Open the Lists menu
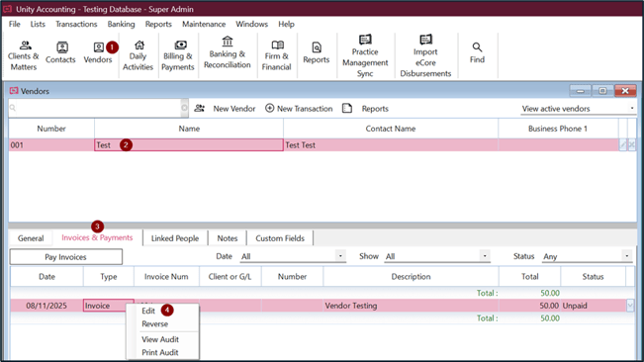644x362 pixels. coord(38,24)
